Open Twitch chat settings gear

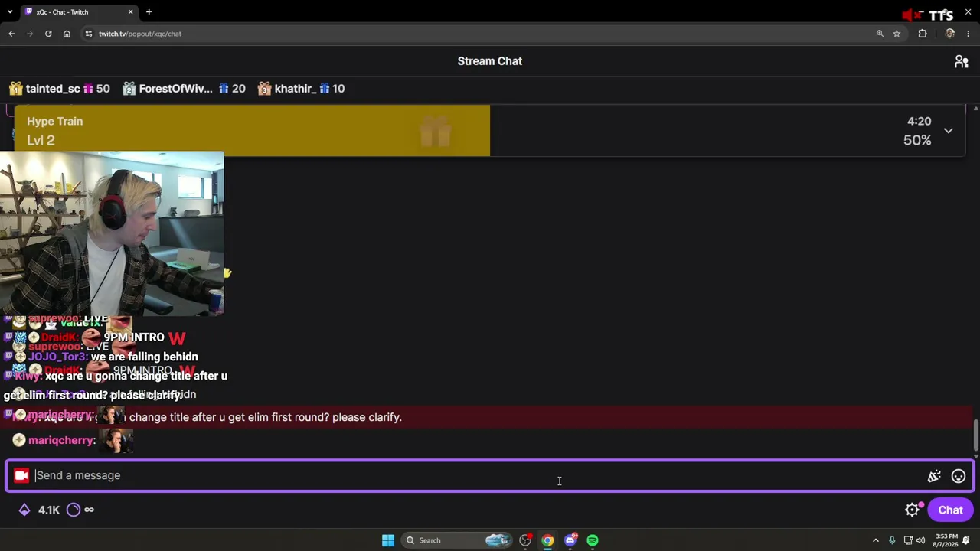pos(912,510)
